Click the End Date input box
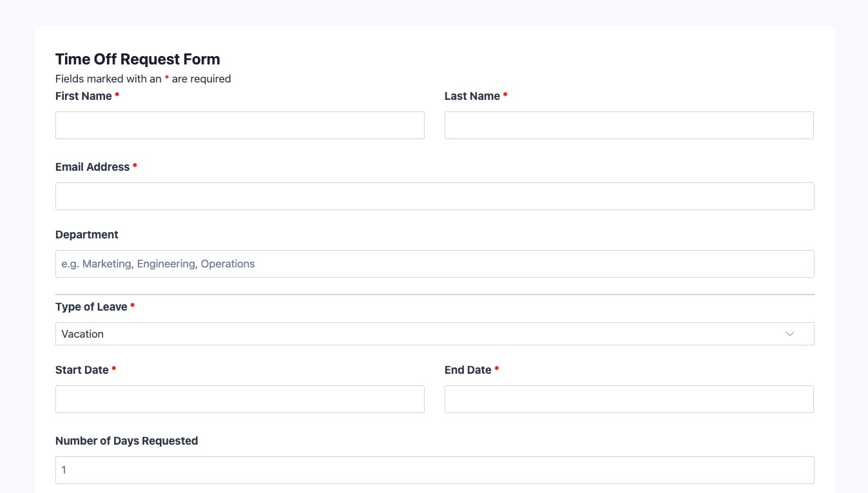The image size is (868, 493). pyautogui.click(x=629, y=400)
